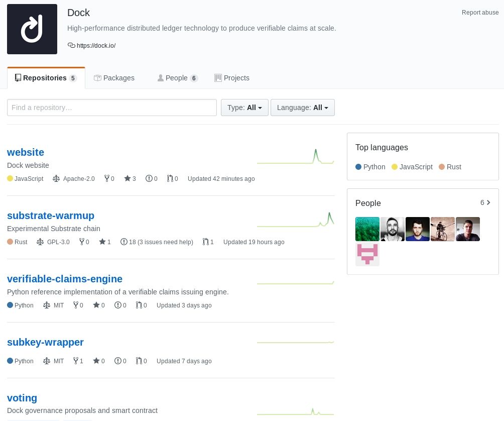504x421 pixels.
Task: Click the Projects tab board icon
Action: click(218, 78)
